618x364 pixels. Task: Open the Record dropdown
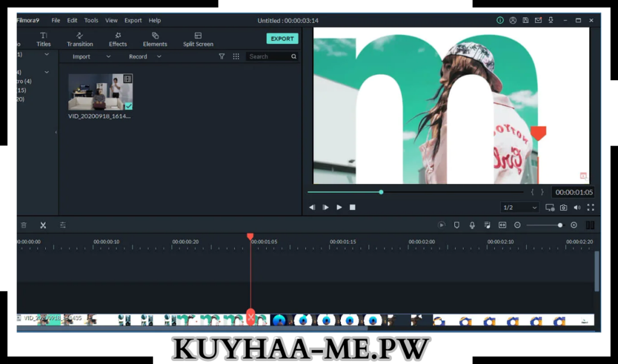click(x=145, y=57)
